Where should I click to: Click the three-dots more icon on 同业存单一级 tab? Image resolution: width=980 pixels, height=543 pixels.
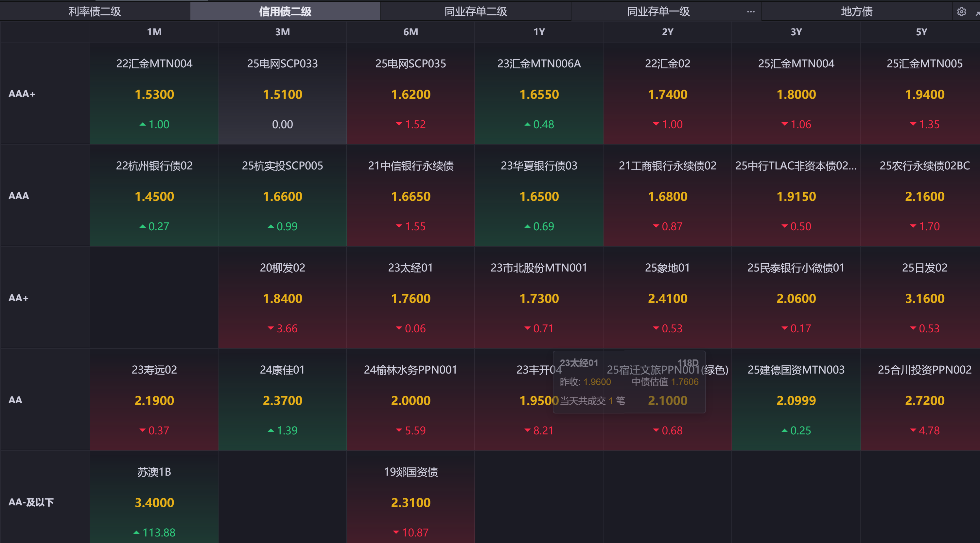click(750, 12)
